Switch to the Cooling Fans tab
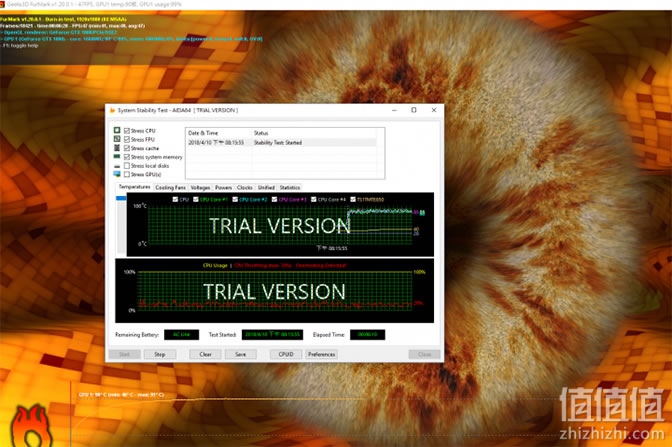Viewport: 672px width, 447px height. (170, 187)
